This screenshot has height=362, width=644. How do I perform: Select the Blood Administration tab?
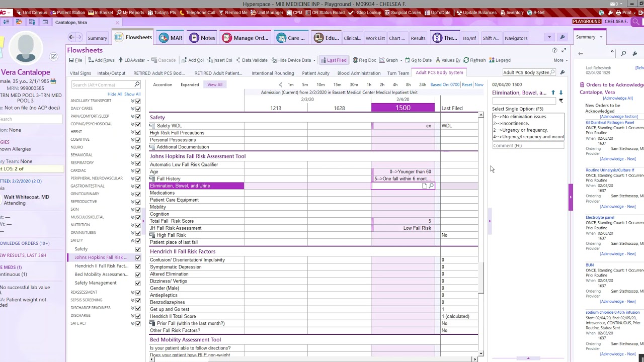[x=359, y=73]
